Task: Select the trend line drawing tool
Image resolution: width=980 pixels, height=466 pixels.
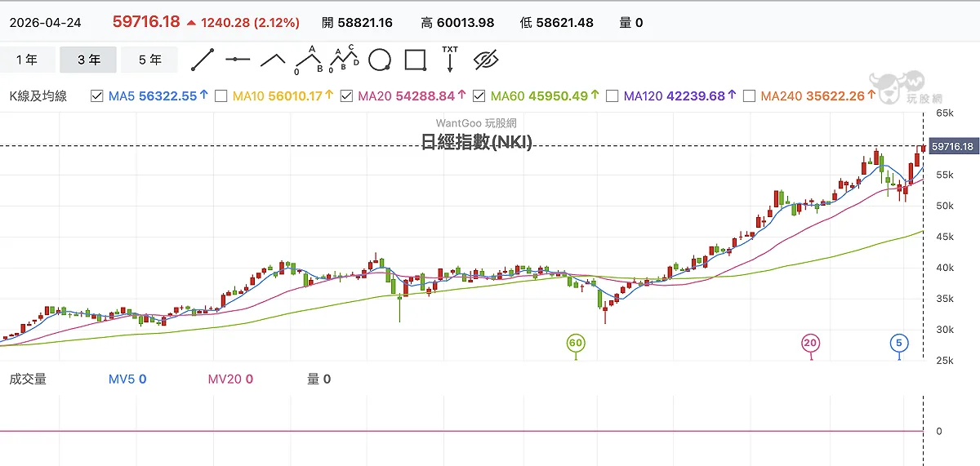Action: 202,60
